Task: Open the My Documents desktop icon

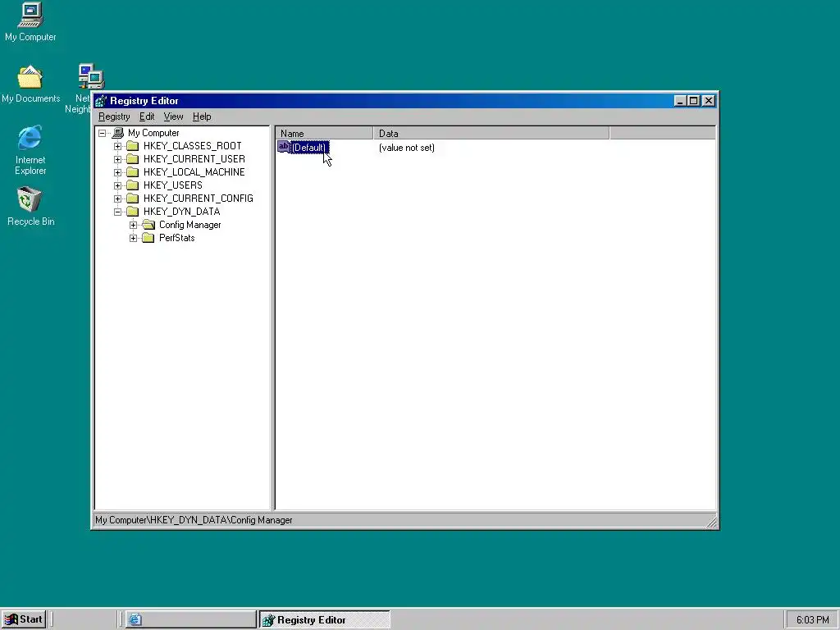Action: (x=30, y=84)
